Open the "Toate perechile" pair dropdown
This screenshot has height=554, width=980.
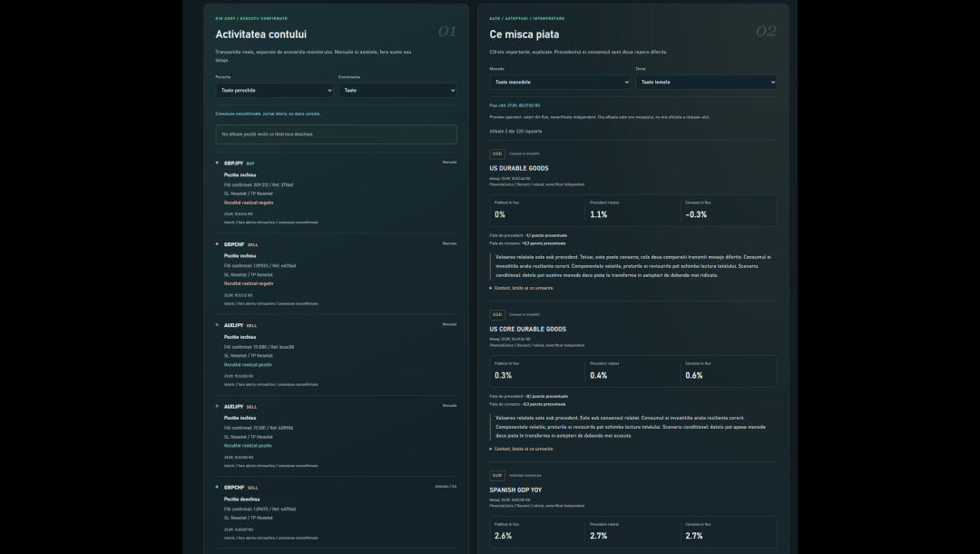[x=274, y=91]
